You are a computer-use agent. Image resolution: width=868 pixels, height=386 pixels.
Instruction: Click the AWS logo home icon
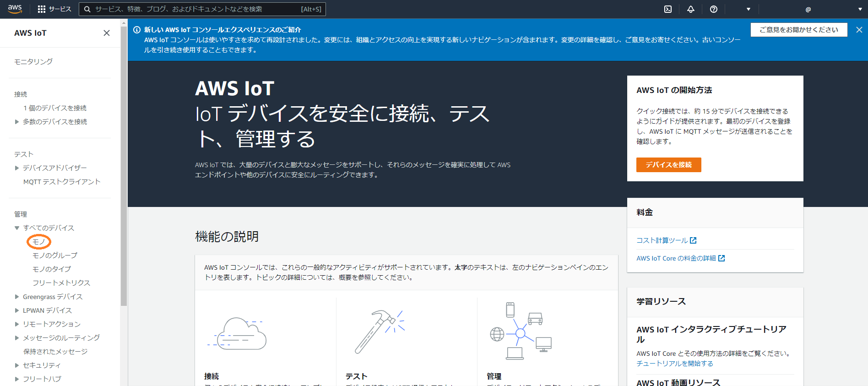coord(15,9)
